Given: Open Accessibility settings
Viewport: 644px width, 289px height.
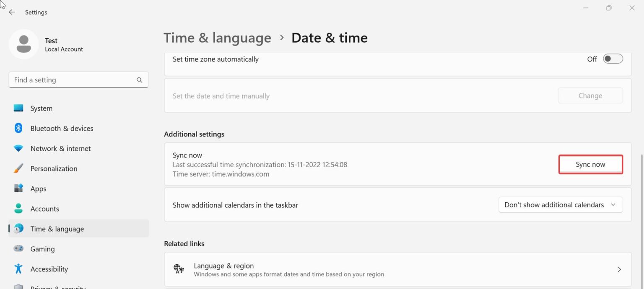Looking at the screenshot, I should click(x=18, y=268).
